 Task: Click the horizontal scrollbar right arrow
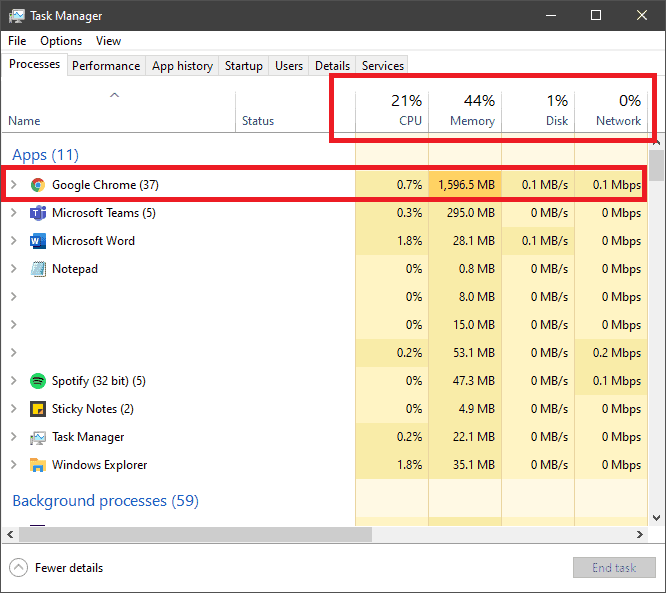click(640, 534)
